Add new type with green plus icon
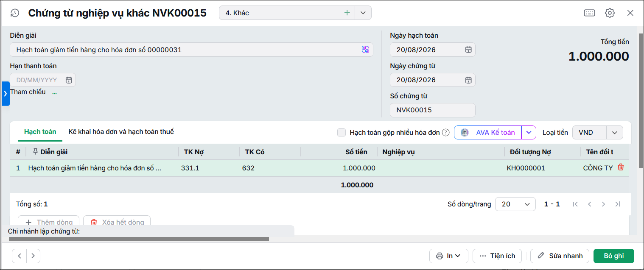644x270 pixels. click(347, 13)
